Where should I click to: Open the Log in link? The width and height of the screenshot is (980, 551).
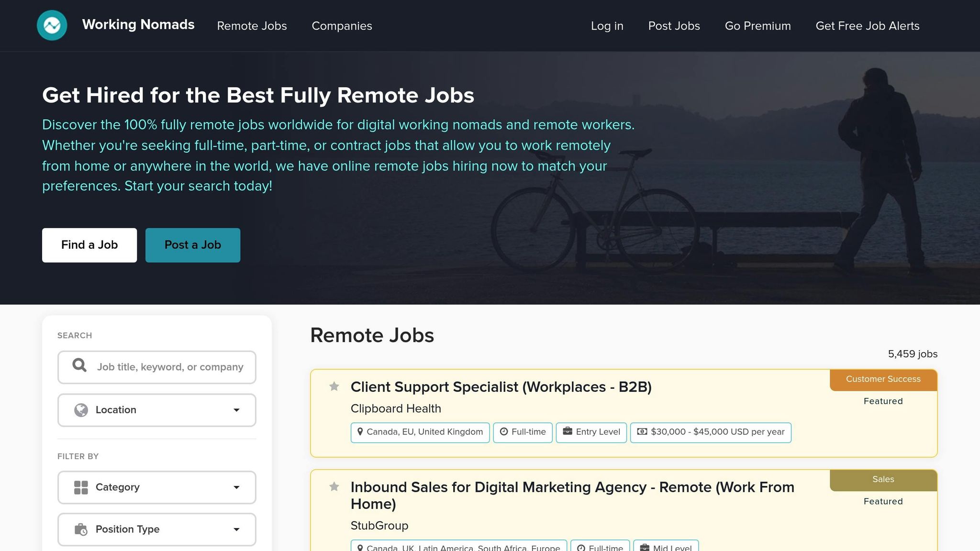point(607,26)
